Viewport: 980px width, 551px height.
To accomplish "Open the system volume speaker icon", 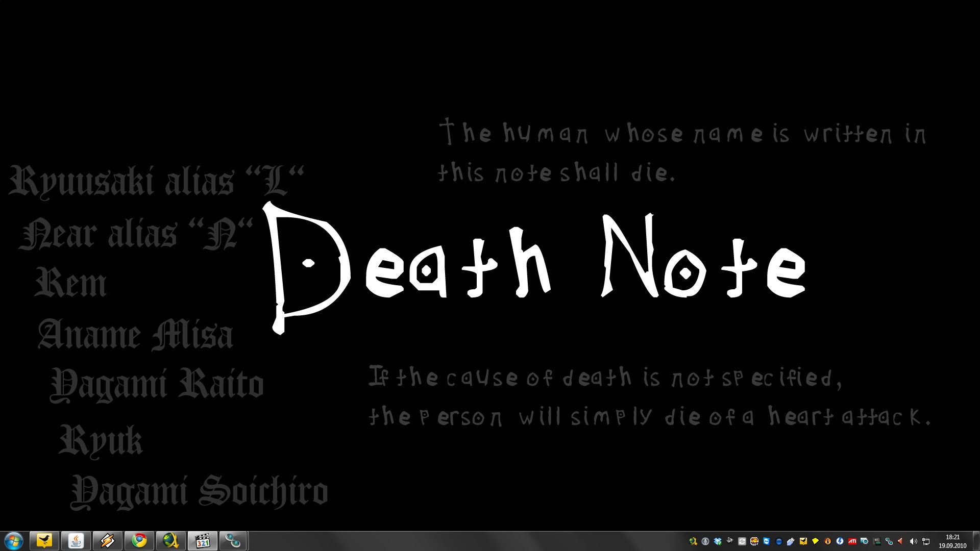I will click(913, 541).
